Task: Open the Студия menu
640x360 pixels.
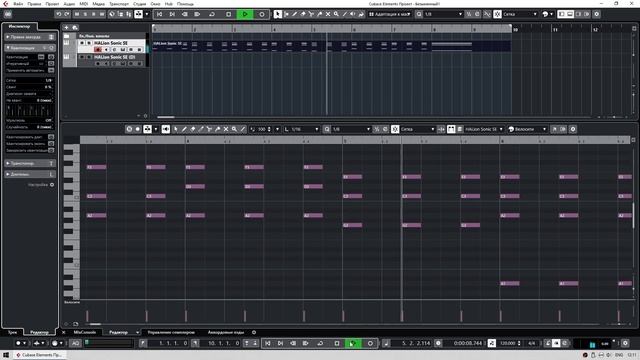Action: (140, 4)
